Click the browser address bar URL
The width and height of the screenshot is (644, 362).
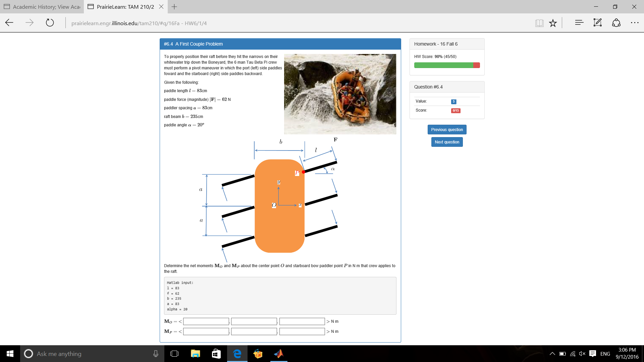[x=139, y=23]
